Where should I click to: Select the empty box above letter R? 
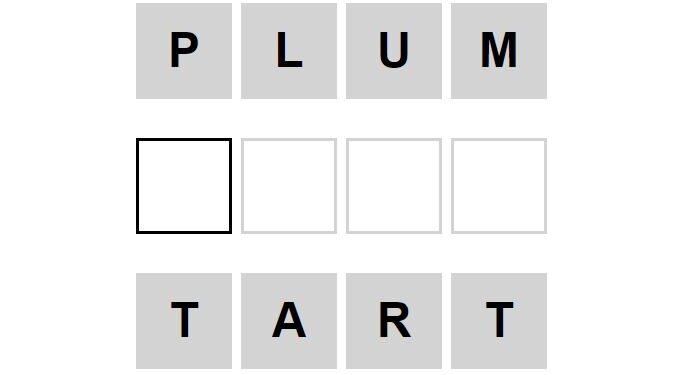[x=394, y=186]
